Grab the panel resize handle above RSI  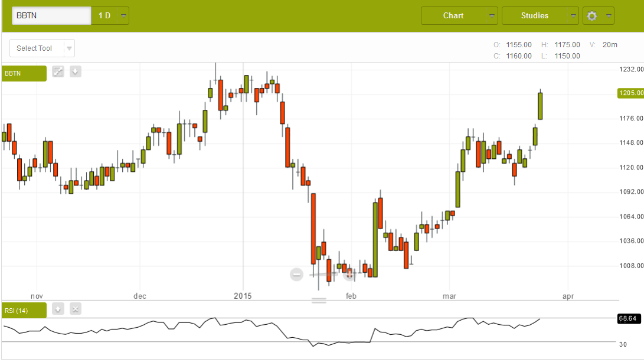coord(319,301)
